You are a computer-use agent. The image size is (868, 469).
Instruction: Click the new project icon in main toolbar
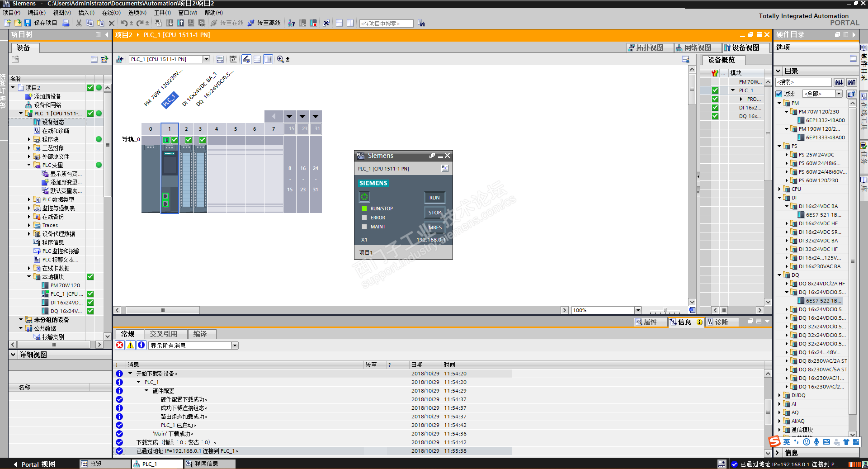[7, 23]
